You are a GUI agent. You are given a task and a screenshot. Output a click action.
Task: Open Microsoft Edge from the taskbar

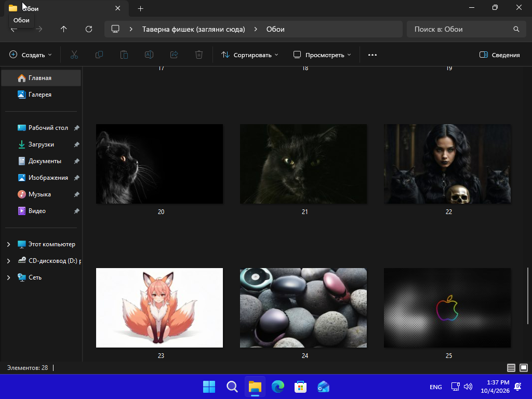(278, 387)
